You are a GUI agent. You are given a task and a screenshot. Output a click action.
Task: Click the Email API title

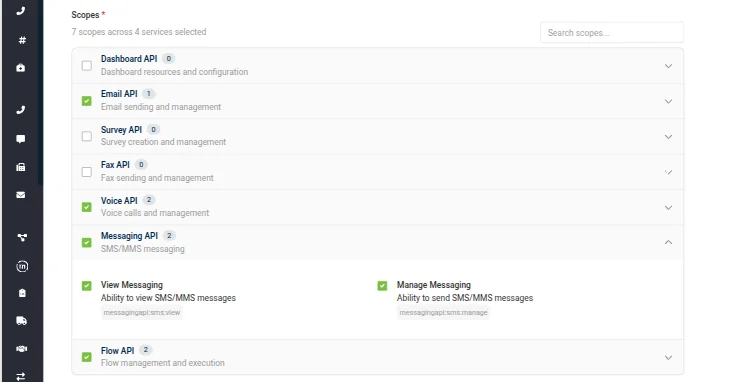(119, 94)
